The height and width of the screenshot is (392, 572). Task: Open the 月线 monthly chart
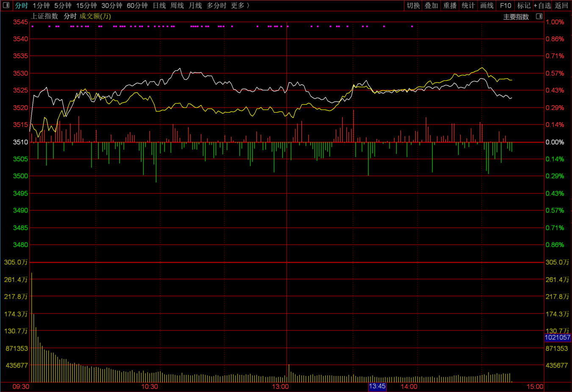[x=195, y=6]
